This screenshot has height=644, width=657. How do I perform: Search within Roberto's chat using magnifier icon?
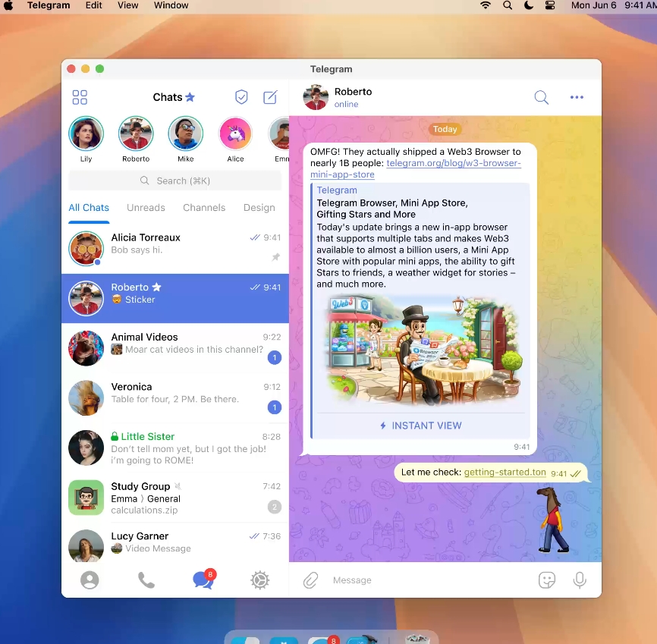click(541, 97)
